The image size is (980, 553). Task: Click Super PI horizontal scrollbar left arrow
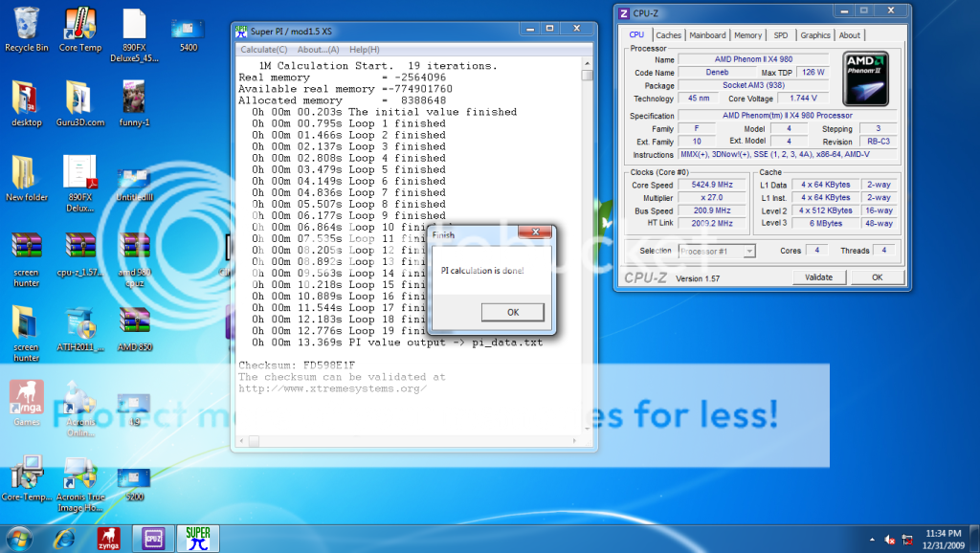tap(242, 441)
